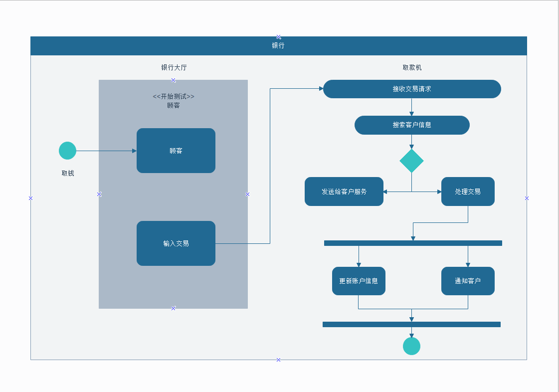The image size is (559, 392).
Task: Click the teal decision diamond
Action: pos(411,161)
